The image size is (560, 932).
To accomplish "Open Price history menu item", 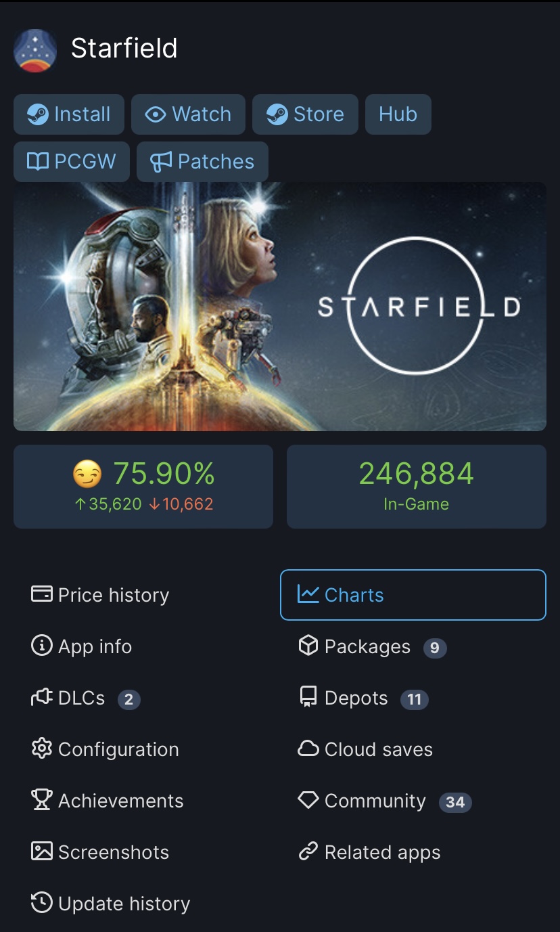I will tap(101, 595).
